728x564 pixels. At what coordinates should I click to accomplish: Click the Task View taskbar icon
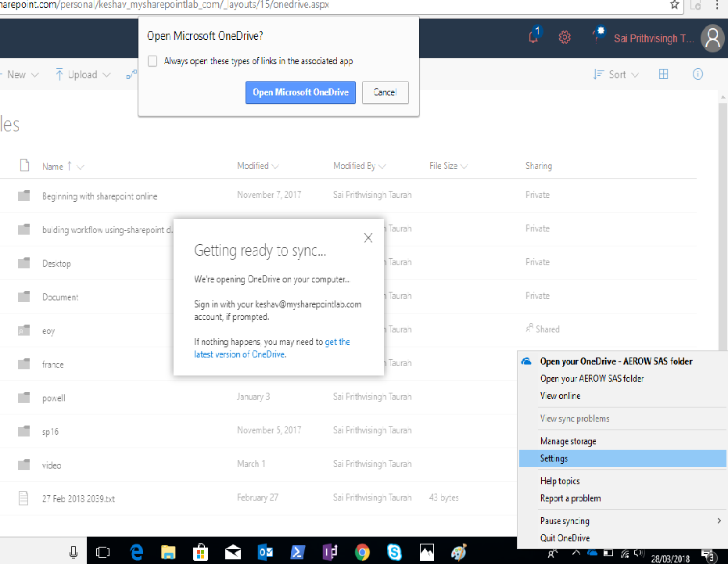click(102, 552)
